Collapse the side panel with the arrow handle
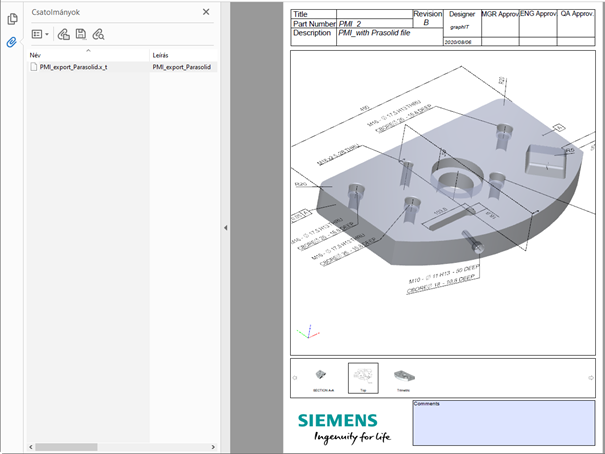 pos(226,228)
